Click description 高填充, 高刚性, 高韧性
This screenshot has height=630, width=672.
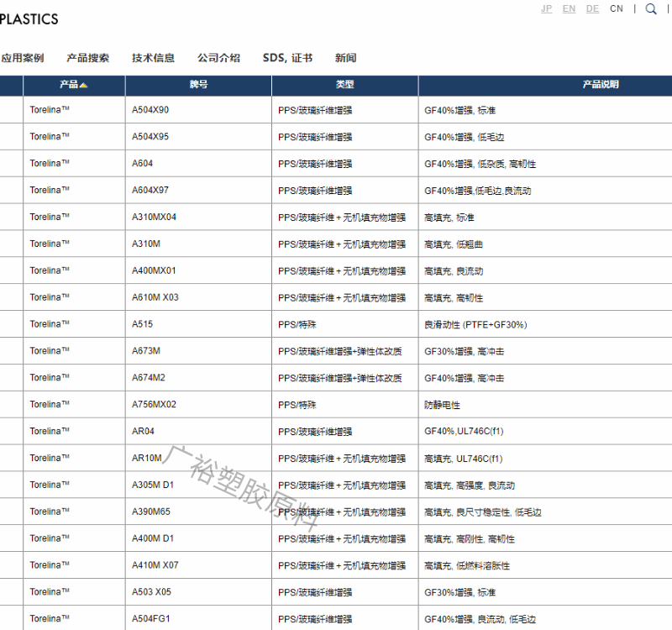[470, 538]
